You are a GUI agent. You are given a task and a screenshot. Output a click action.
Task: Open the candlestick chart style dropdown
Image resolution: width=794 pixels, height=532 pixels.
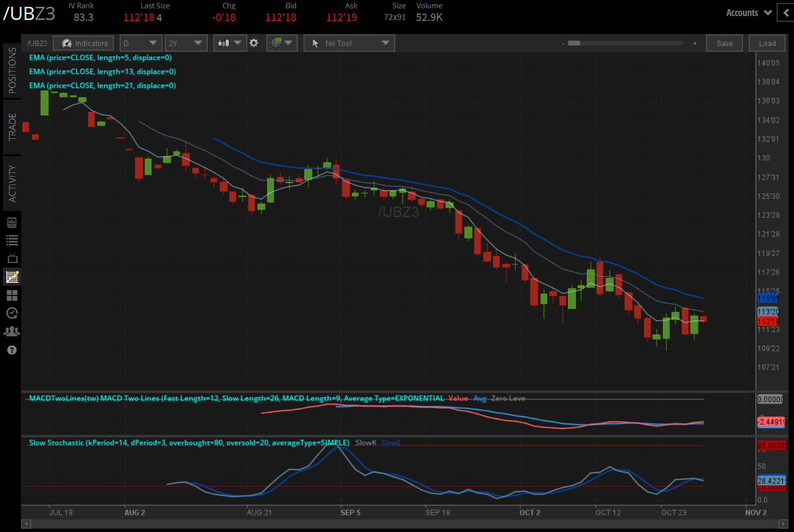coord(230,43)
